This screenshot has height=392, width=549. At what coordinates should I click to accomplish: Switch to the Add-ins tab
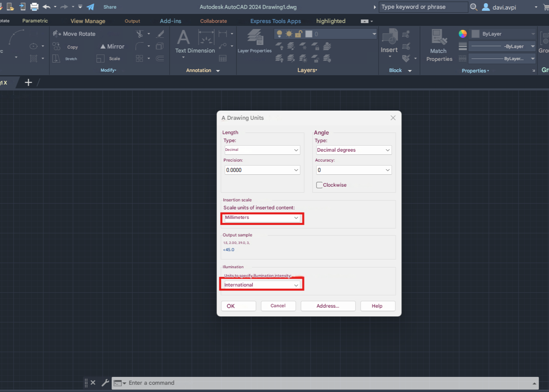click(x=170, y=21)
